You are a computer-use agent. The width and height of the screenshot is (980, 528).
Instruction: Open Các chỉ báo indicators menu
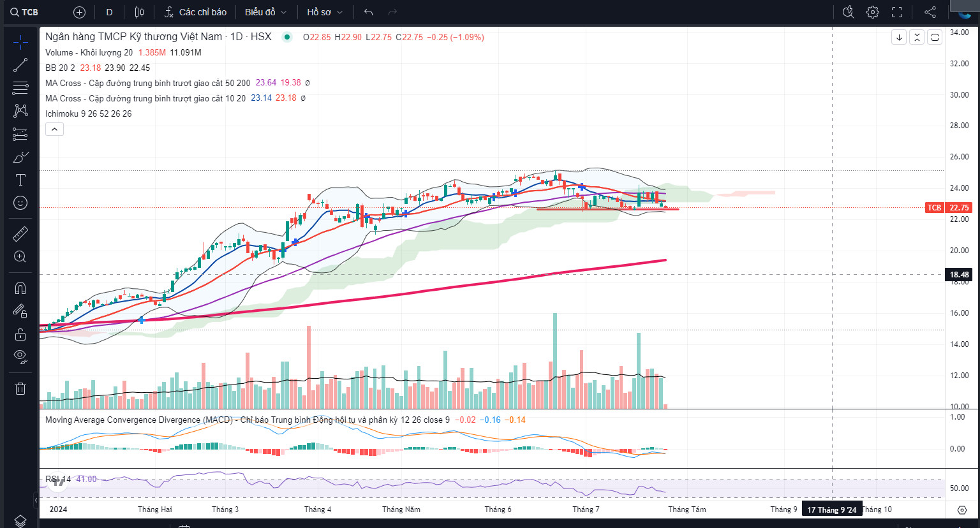pos(196,12)
